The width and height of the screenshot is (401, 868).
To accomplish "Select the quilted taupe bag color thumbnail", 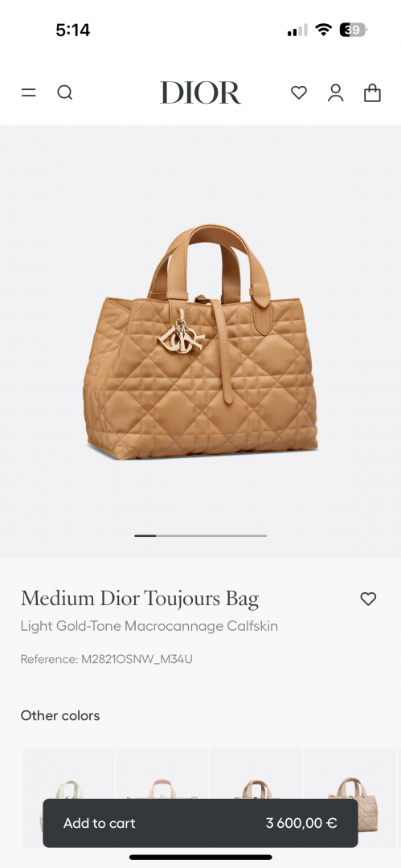I will 350,798.
